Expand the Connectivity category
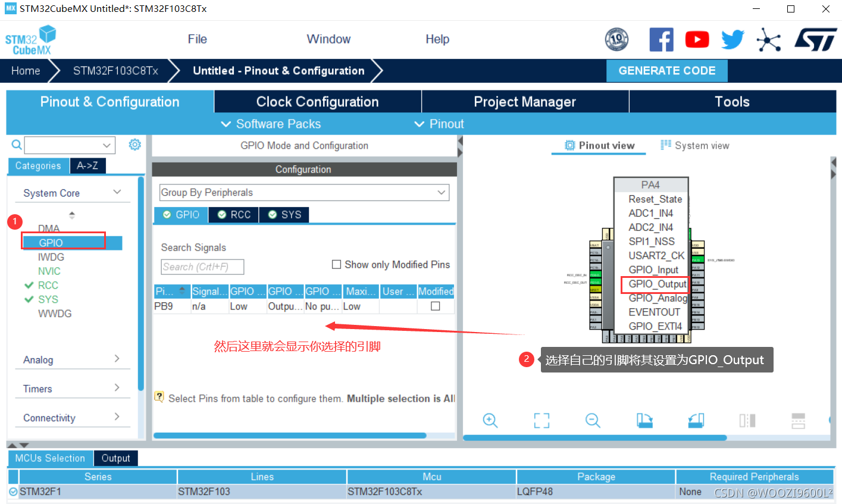Image resolution: width=842 pixels, height=504 pixels. coord(117,417)
